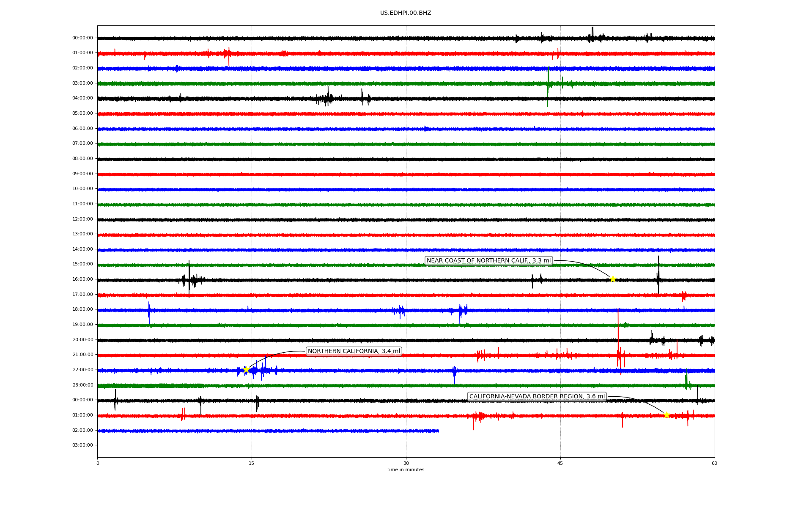
Task: Click the US.EDHPI.00.BHZ plot title
Action: 406,13
